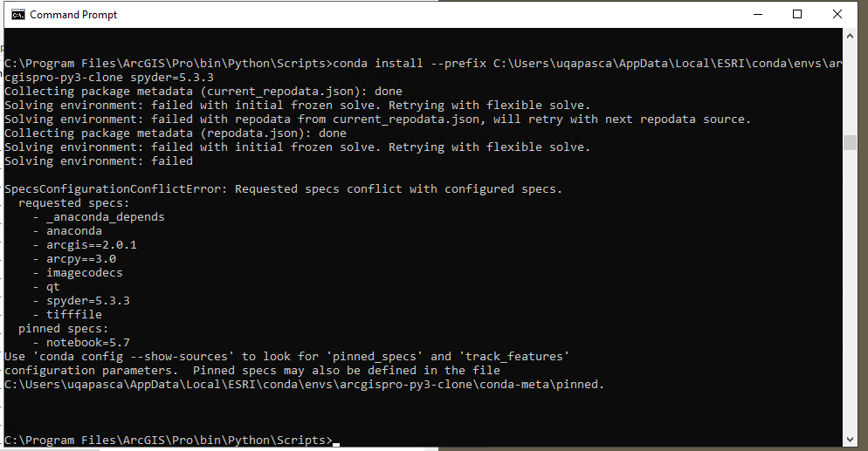The image size is (868, 451).
Task: Click the imagecodecs spec entry
Action: 85,273
